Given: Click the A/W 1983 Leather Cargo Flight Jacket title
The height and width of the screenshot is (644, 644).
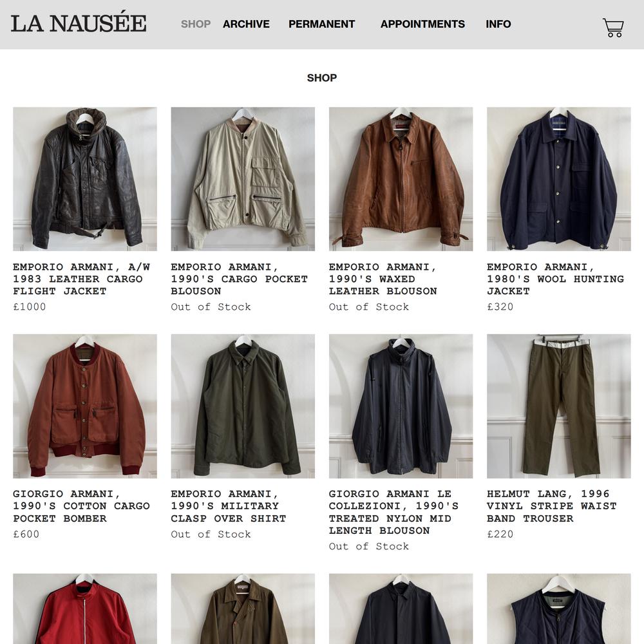Looking at the screenshot, I should (81, 279).
